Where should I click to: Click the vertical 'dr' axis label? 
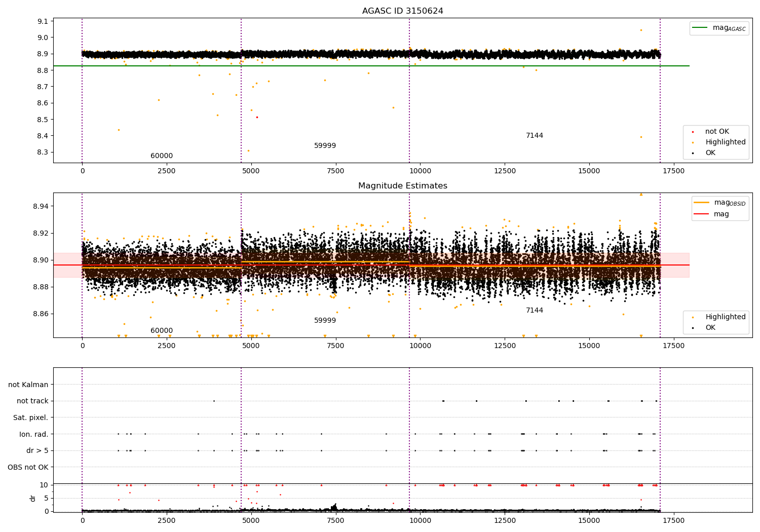[33, 498]
